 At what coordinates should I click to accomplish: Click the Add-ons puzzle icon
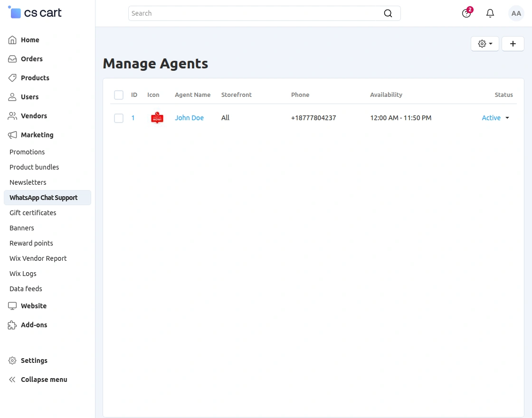tap(12, 325)
